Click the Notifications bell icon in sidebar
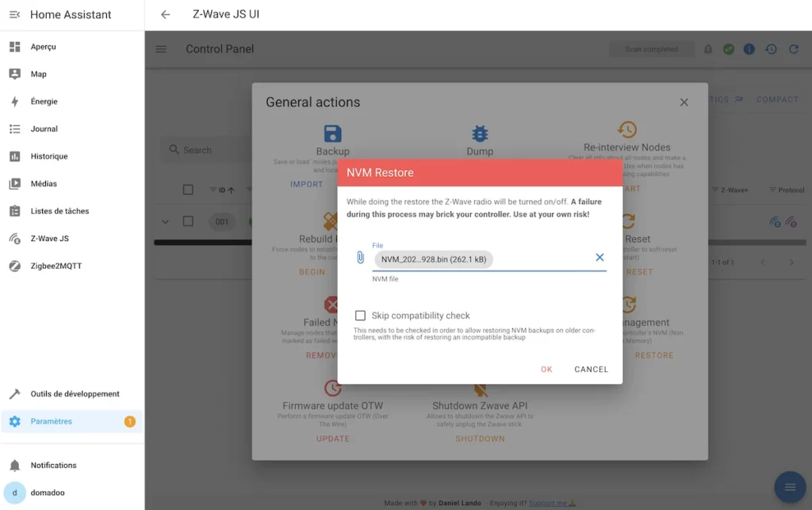Image resolution: width=812 pixels, height=510 pixels. pyautogui.click(x=14, y=466)
